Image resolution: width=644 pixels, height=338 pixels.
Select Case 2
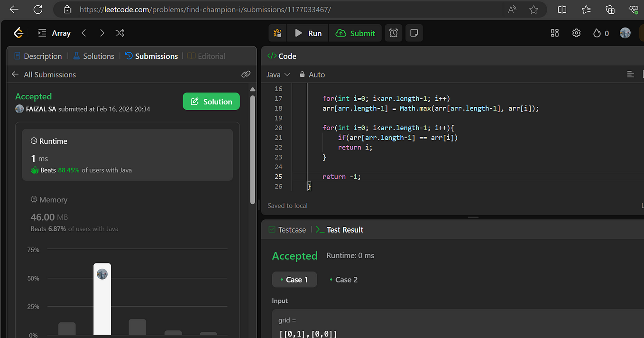(344, 280)
